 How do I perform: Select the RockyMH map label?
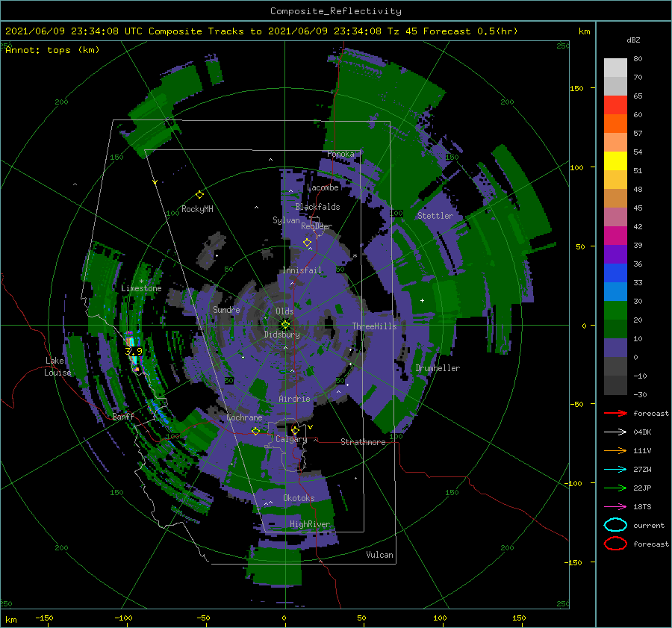coord(197,209)
